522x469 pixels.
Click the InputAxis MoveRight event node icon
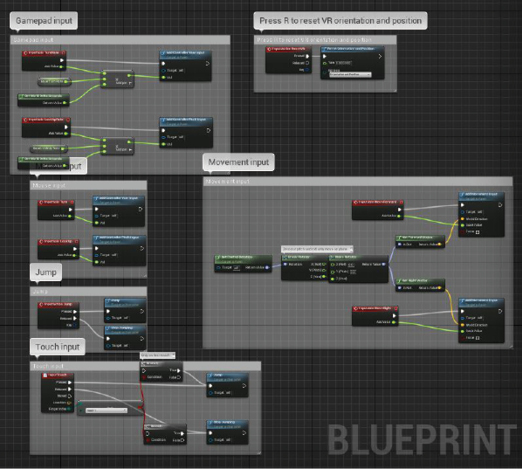356,309
